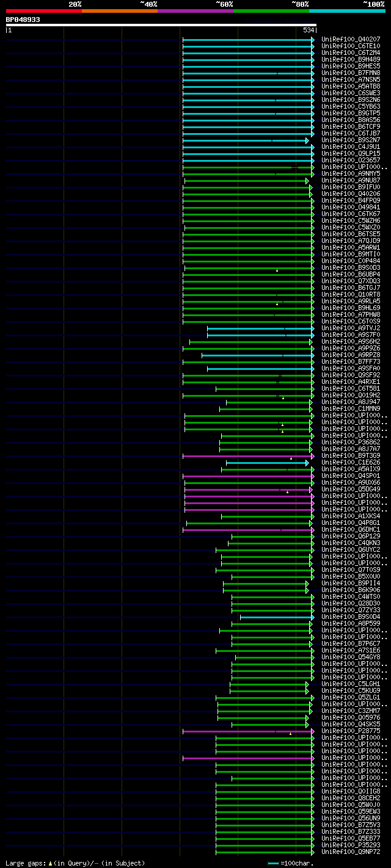The image size is (391, 868).
Task: Click hit UniRef100_B9S2N7
Action: [351, 140]
